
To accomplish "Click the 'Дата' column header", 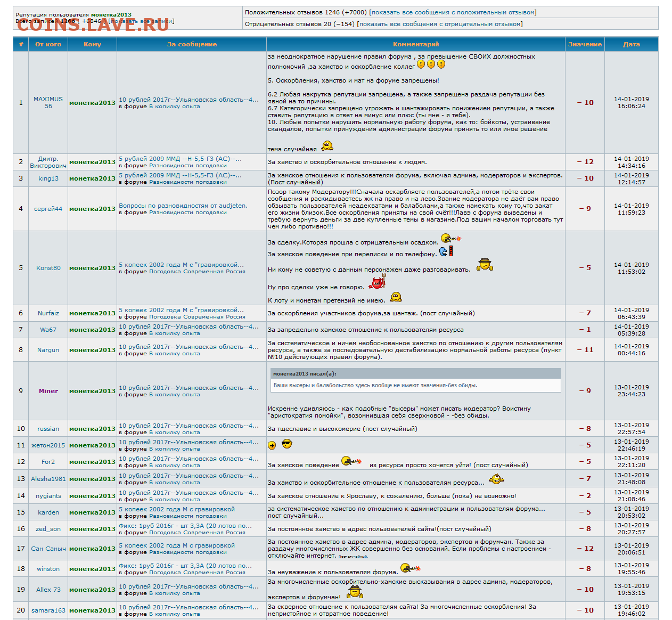I will [x=632, y=44].
